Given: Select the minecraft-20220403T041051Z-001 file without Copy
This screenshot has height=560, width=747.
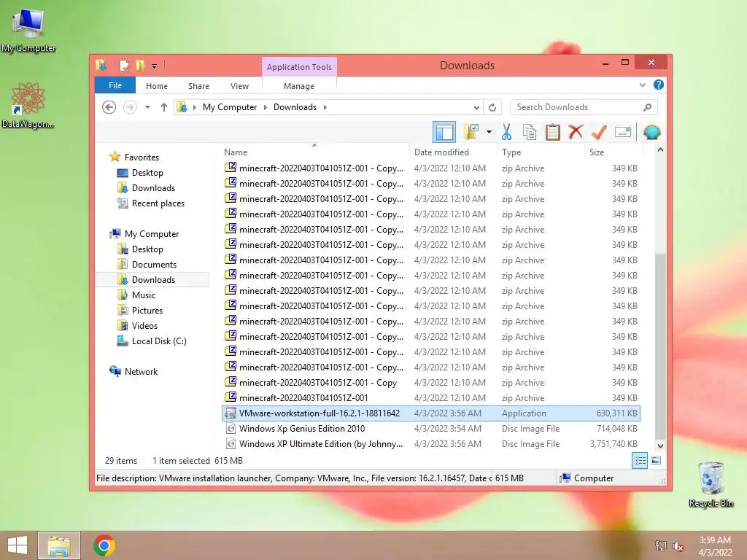Looking at the screenshot, I should (x=430, y=397).
